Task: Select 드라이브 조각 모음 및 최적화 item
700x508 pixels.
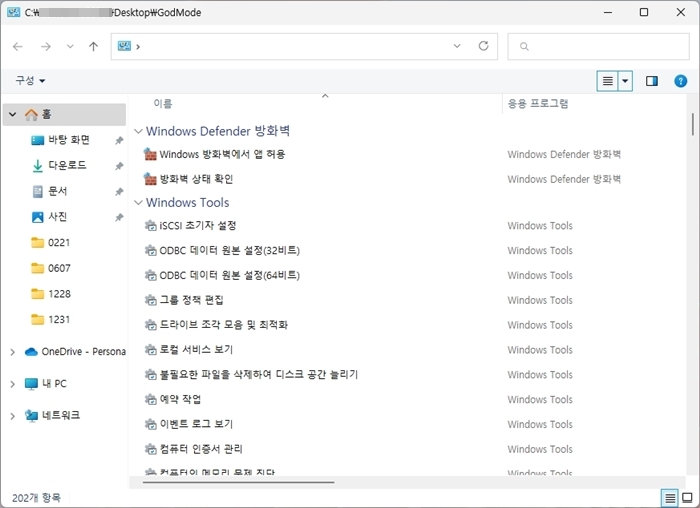Action: pyautogui.click(x=224, y=325)
